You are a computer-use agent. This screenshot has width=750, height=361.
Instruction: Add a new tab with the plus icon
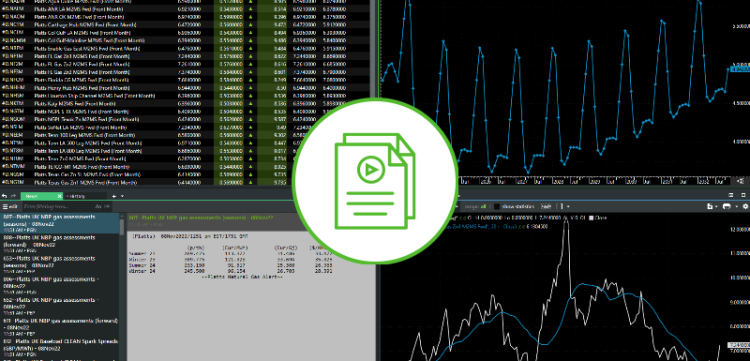115,196
